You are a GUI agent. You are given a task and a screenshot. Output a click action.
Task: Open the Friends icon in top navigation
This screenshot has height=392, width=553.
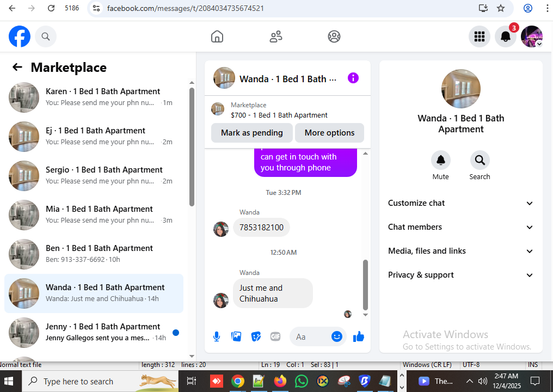click(x=276, y=36)
